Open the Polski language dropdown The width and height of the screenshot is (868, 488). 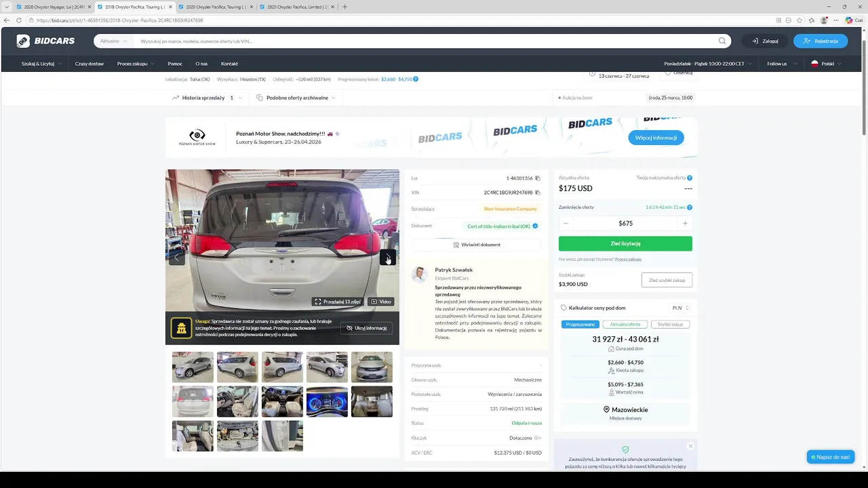tap(827, 64)
